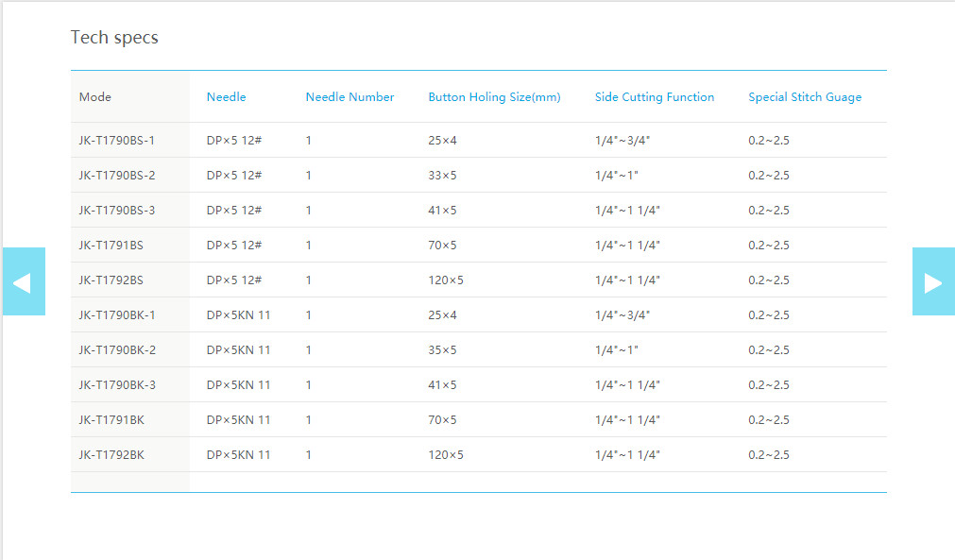955x560 pixels.
Task: Select model JK-T1790BS-1 cell
Action: coord(116,141)
